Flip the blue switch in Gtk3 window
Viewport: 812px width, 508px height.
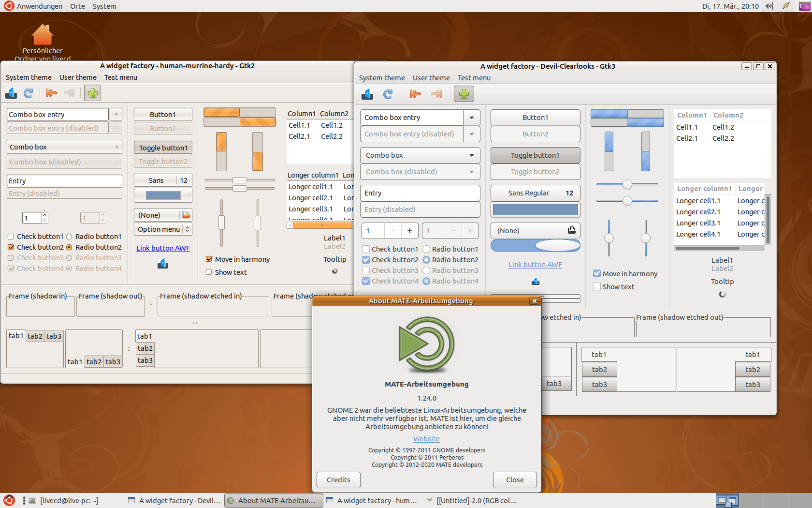coord(536,246)
